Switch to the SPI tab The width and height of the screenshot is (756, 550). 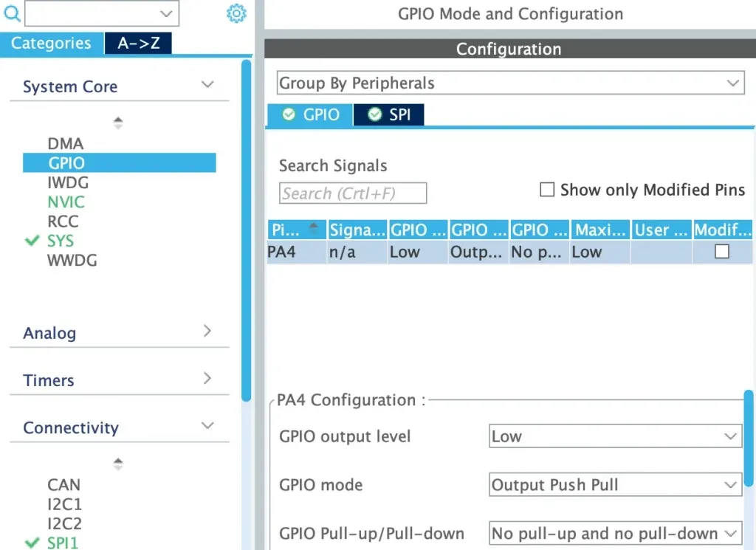389,114
